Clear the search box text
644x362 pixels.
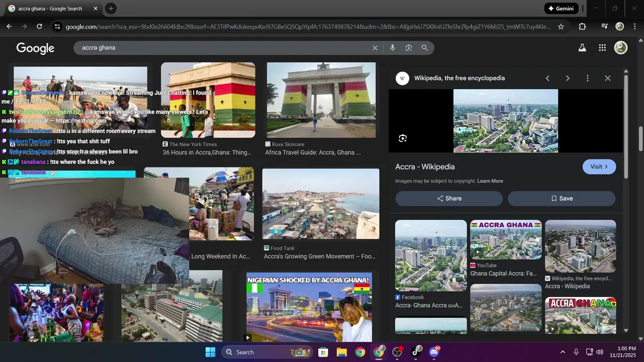click(x=375, y=48)
